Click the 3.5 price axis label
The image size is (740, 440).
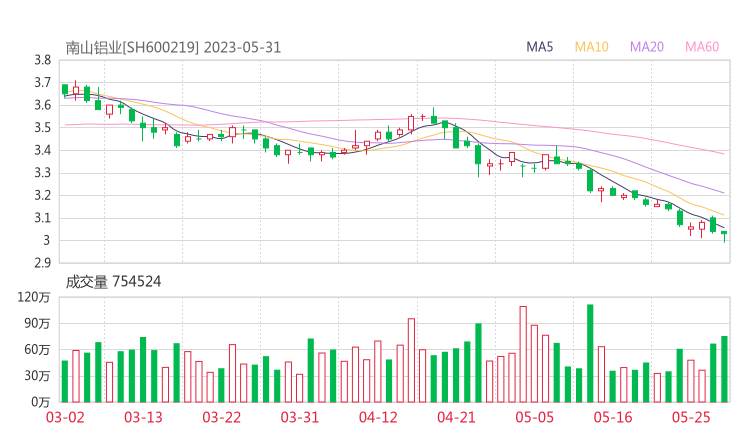(x=42, y=127)
